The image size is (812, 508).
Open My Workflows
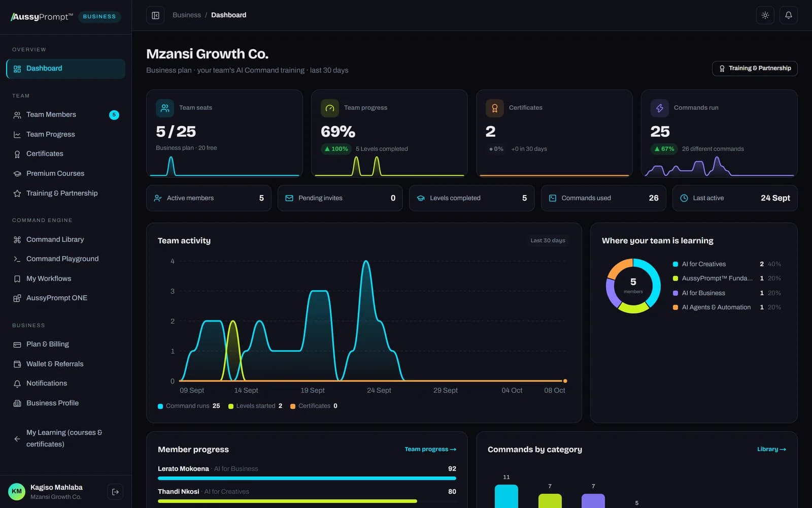tap(65, 279)
